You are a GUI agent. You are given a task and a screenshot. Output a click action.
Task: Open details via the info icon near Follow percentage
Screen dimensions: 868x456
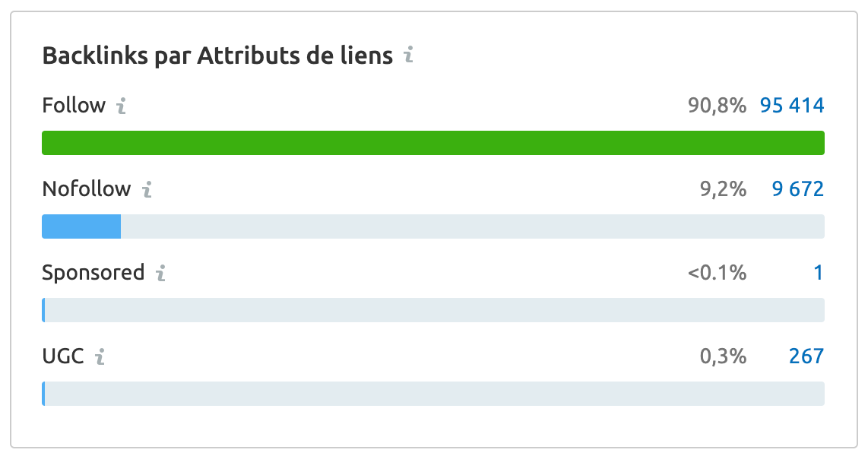tap(120, 106)
